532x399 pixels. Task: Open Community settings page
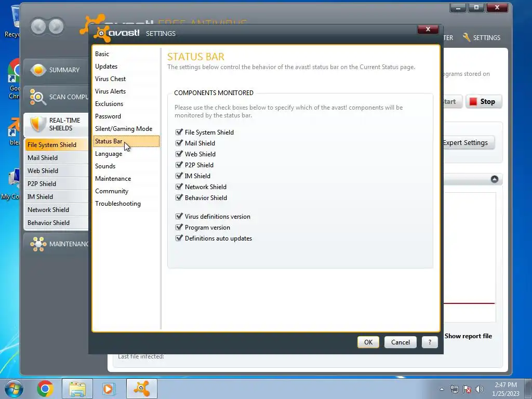click(126, 191)
